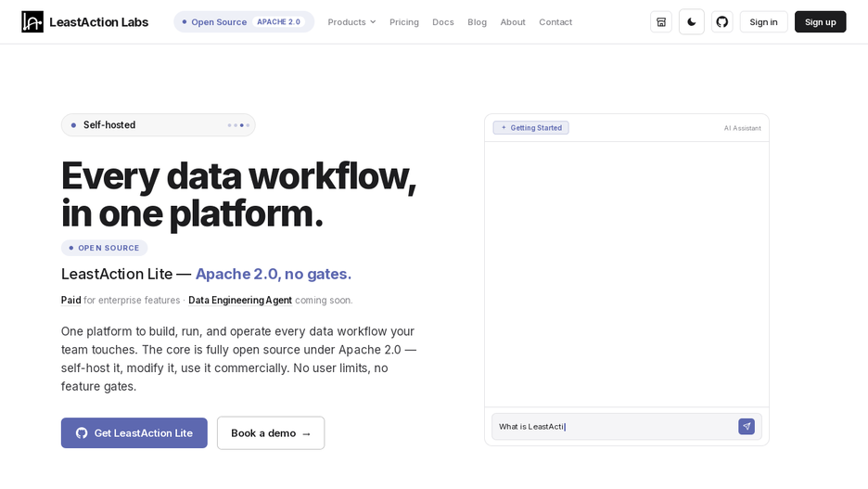Image resolution: width=868 pixels, height=489 pixels.
Task: Click the Sign up button
Action: coord(820,21)
